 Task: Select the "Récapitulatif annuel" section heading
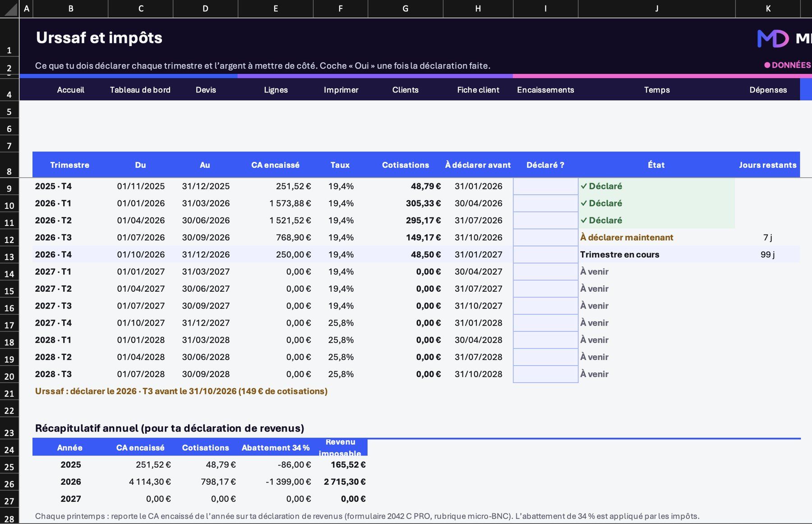point(170,428)
